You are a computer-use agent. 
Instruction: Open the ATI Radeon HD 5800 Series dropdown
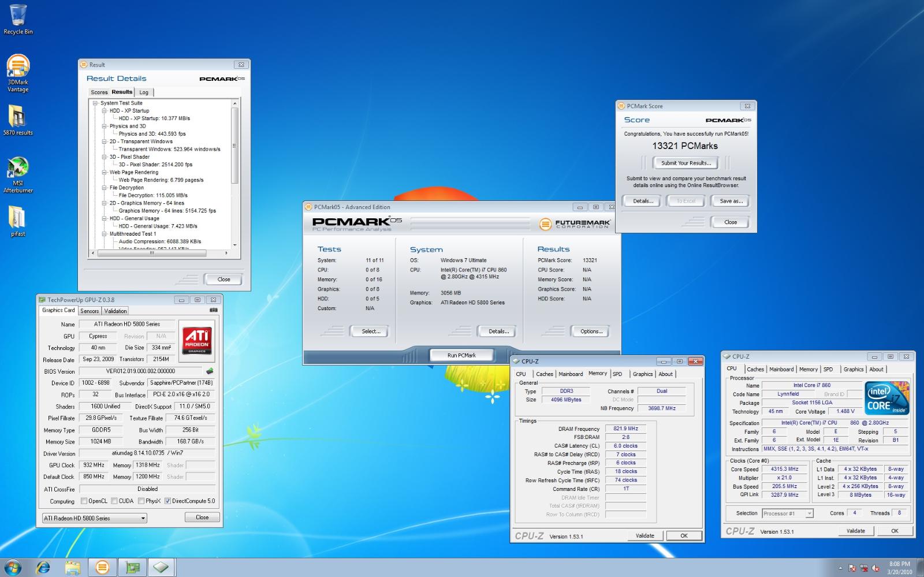tap(95, 518)
